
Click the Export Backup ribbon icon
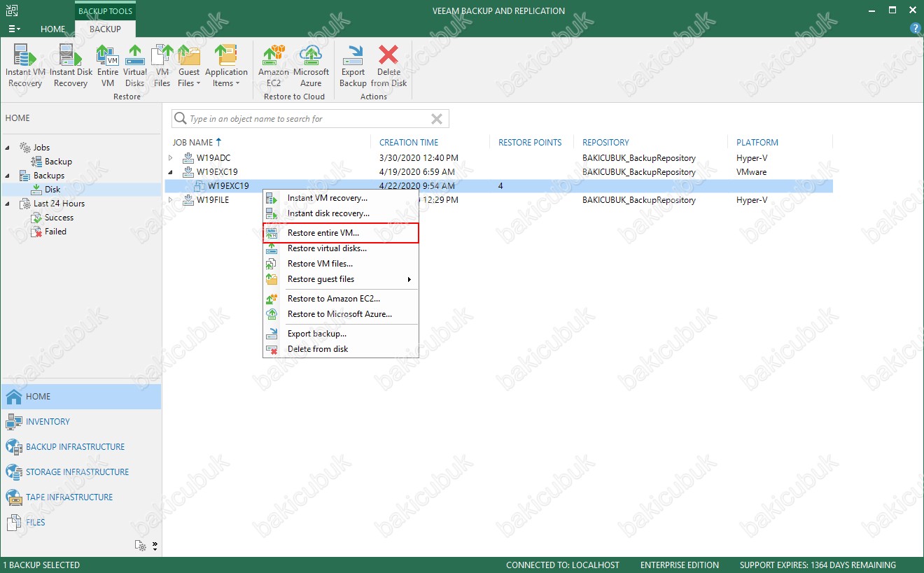coord(353,66)
